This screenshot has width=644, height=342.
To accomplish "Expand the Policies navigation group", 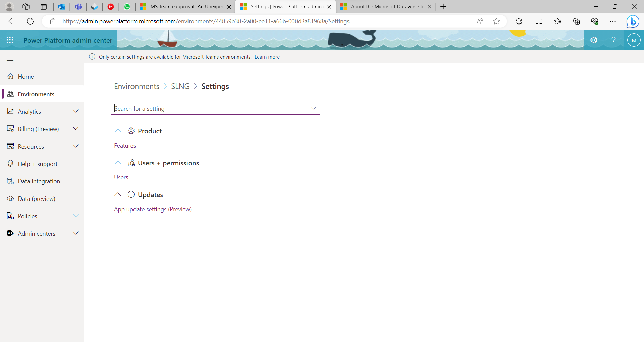I will tap(76, 216).
